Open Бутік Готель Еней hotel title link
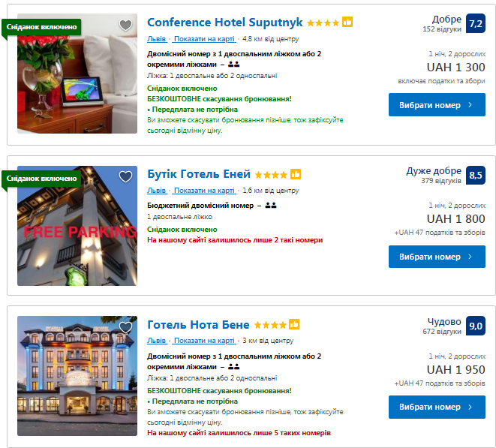This screenshot has width=496, height=448. [198, 175]
